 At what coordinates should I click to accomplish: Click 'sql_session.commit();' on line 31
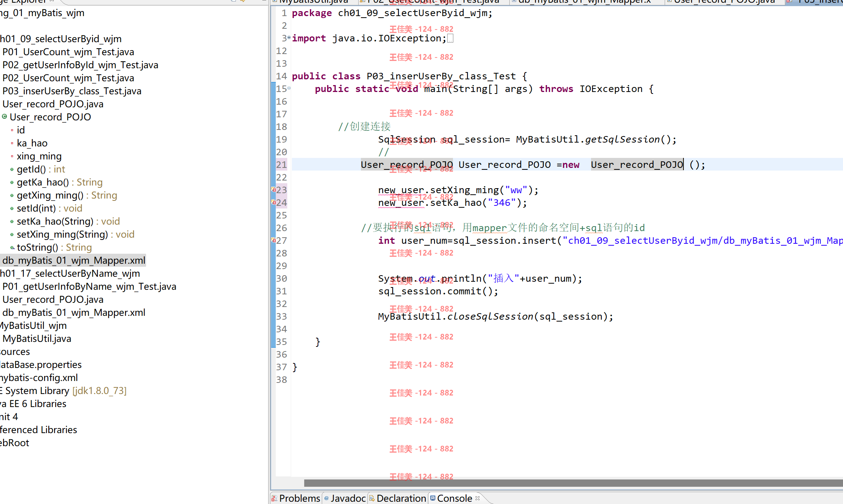tap(438, 291)
